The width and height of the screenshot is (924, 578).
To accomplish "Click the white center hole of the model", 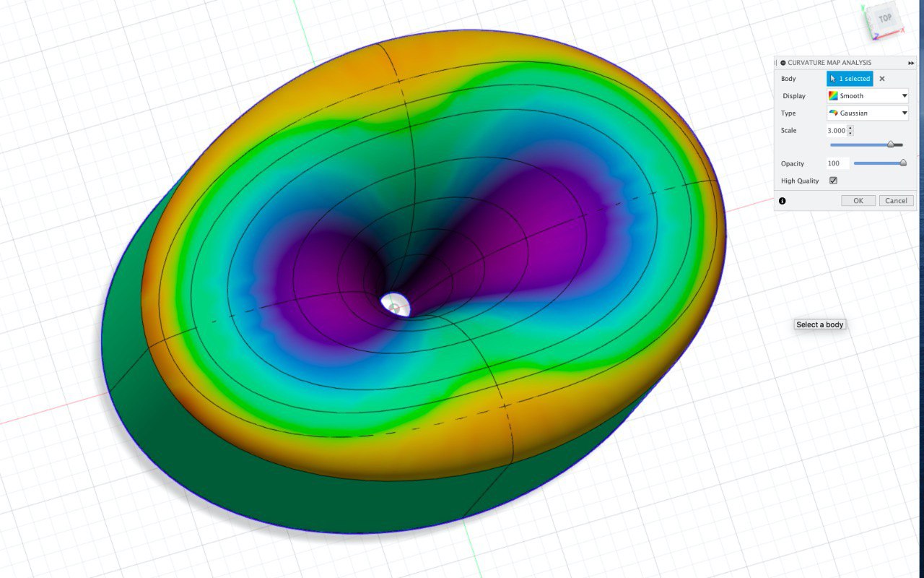I will [396, 304].
